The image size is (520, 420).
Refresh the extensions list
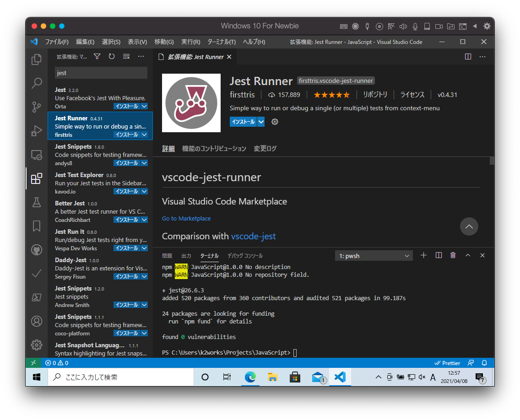(x=111, y=57)
